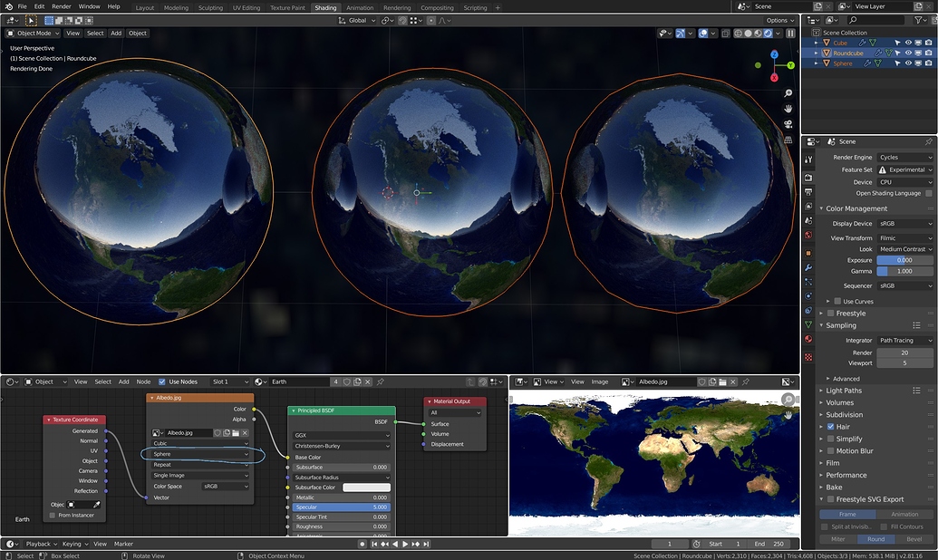Open the Render menu in the top bar
The image size is (938, 560).
60,7
